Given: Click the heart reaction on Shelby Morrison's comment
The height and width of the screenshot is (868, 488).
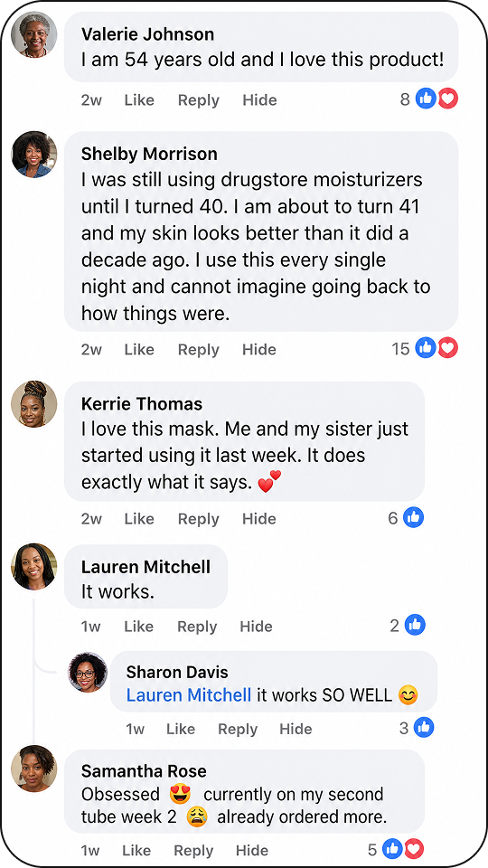Looking at the screenshot, I should click(447, 348).
